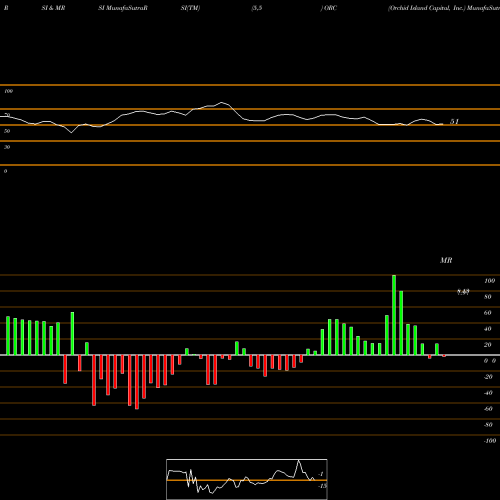Viewport: 500px width, 500px height.
Task: Click the current RSI value "51"
Action: [x=455, y=122]
